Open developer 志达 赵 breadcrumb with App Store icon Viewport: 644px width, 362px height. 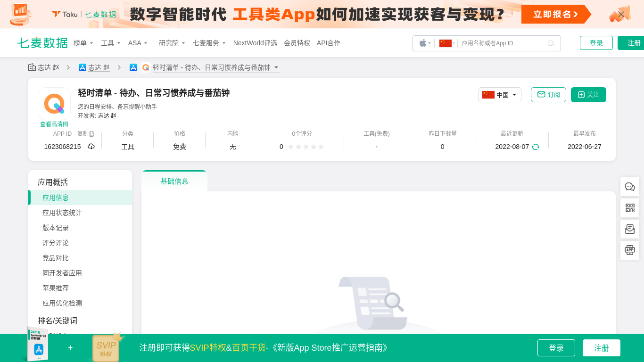click(x=94, y=67)
